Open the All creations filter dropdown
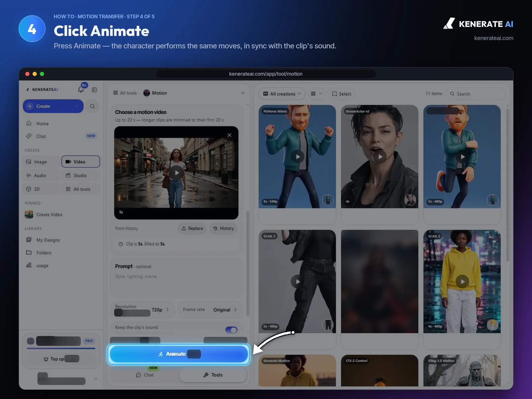The image size is (532, 399). click(282, 94)
